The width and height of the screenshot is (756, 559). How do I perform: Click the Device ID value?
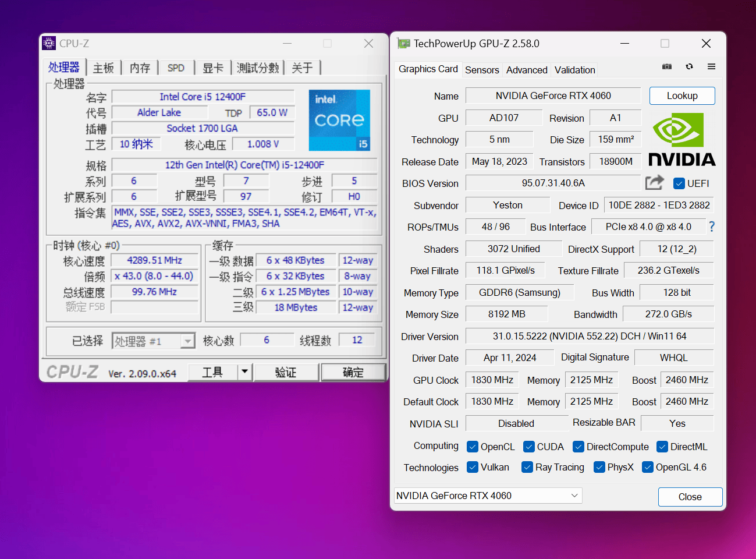click(x=659, y=205)
